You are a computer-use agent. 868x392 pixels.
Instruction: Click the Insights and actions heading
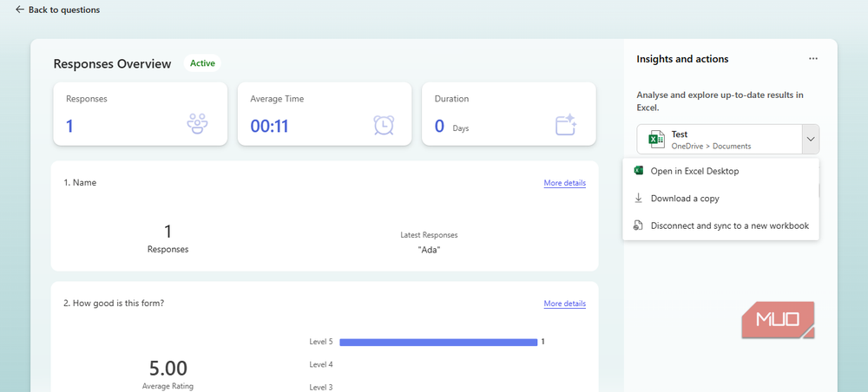pos(682,59)
